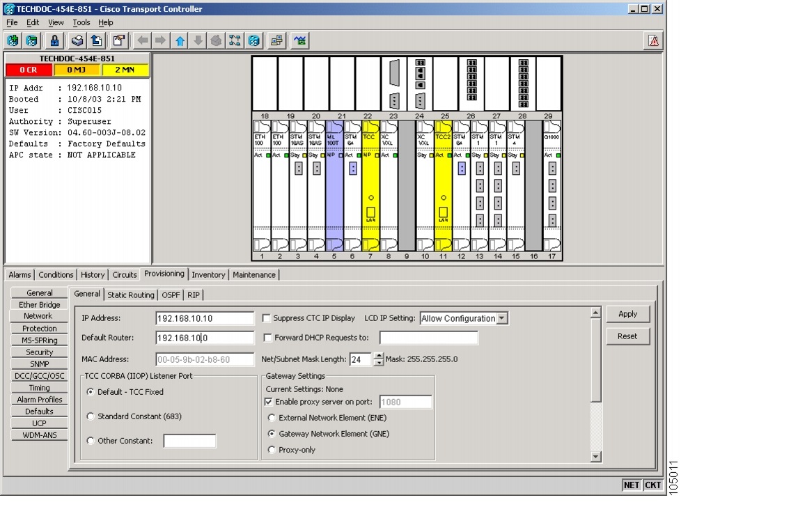Click the network view topology icon
This screenshot has width=798, height=532.
click(x=235, y=40)
